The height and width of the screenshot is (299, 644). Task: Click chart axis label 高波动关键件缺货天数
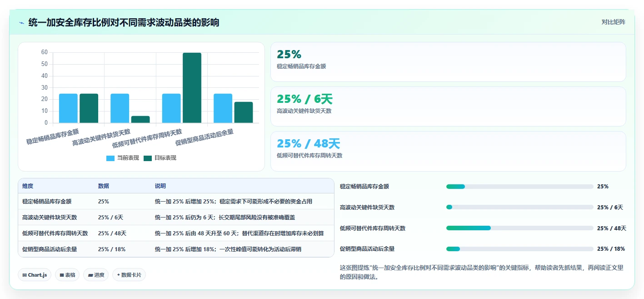[102, 137]
